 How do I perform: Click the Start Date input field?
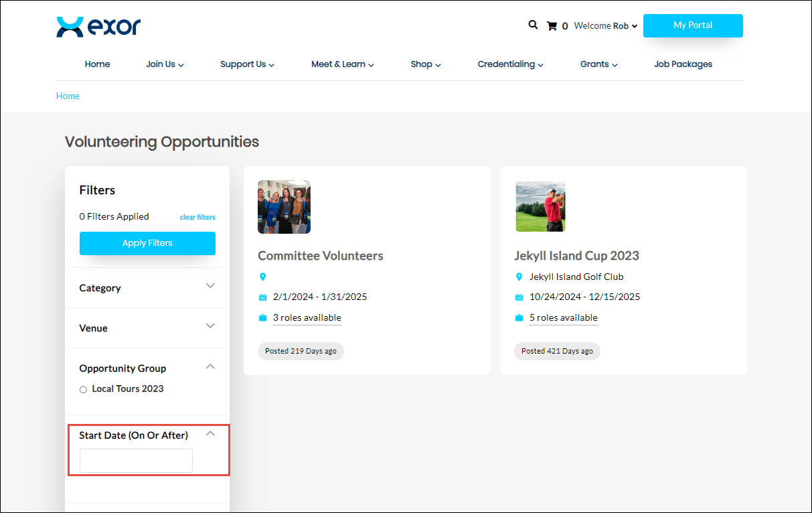pos(136,461)
